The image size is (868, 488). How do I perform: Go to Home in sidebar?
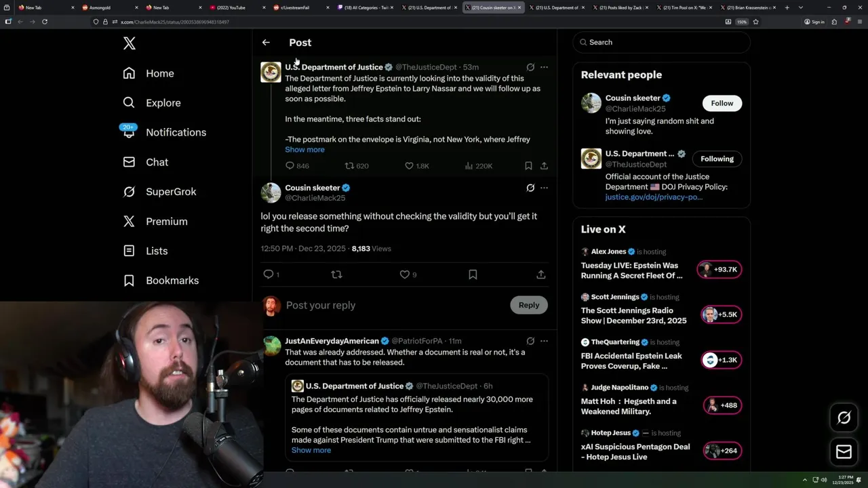pyautogui.click(x=149, y=73)
